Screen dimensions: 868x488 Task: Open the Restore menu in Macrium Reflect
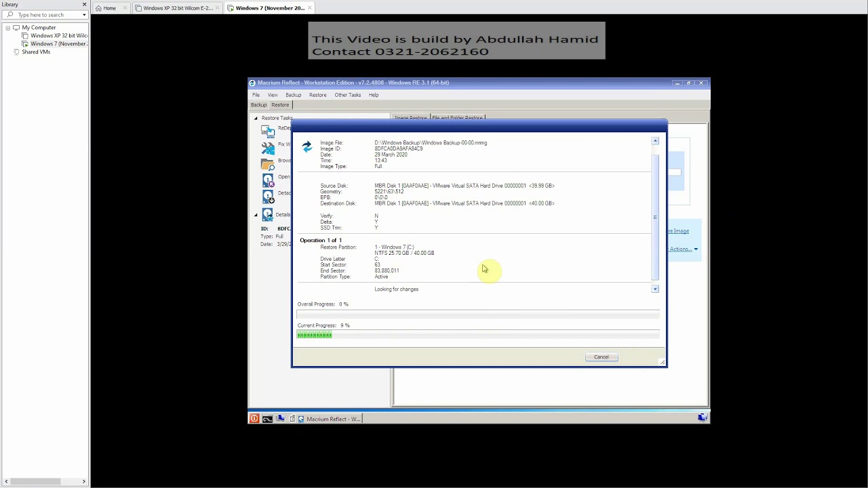click(x=317, y=95)
